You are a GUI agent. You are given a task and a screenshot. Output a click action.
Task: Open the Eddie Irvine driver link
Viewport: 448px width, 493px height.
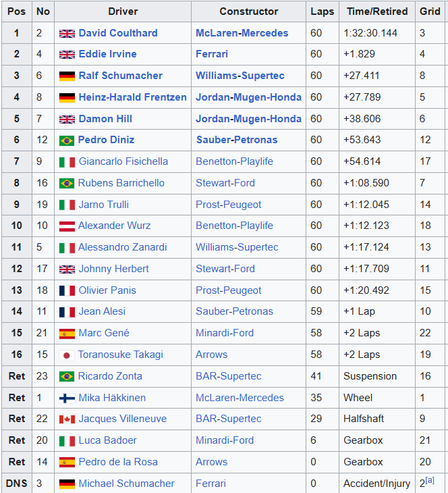point(108,54)
